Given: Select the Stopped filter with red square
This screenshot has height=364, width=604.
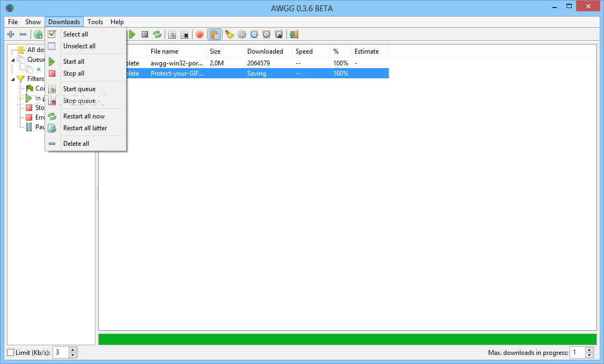Looking at the screenshot, I should [x=35, y=107].
